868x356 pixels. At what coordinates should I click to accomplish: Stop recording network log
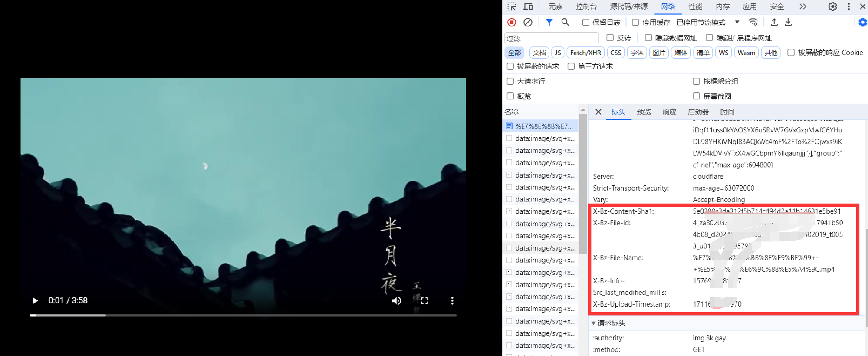click(512, 22)
